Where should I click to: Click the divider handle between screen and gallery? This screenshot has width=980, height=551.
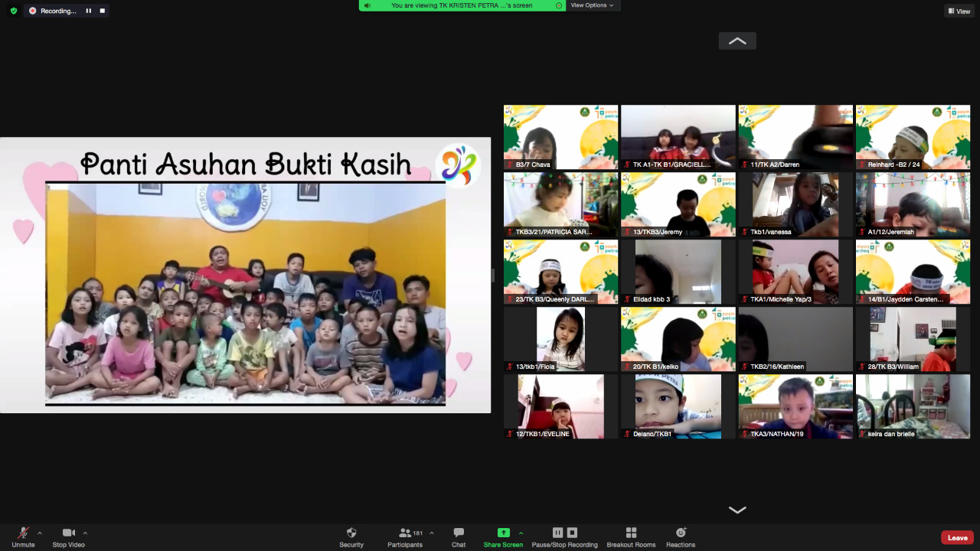pos(493,275)
